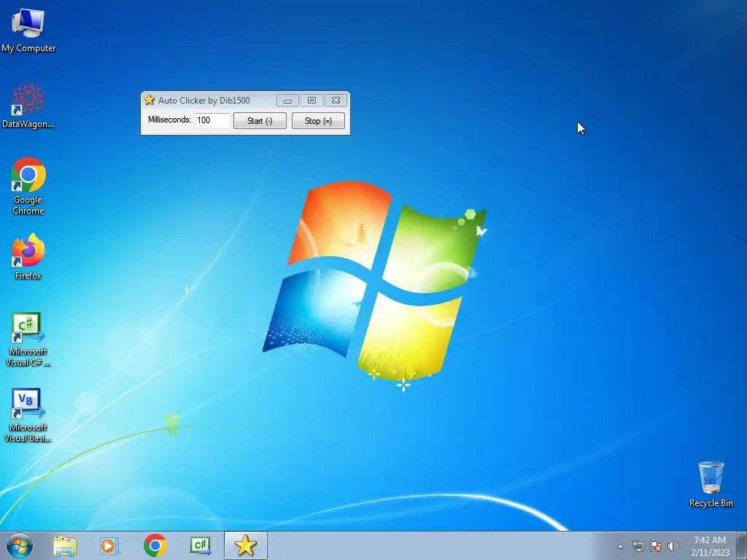Click the network tray icon
Viewport: 747px width, 560px height.
(638, 546)
